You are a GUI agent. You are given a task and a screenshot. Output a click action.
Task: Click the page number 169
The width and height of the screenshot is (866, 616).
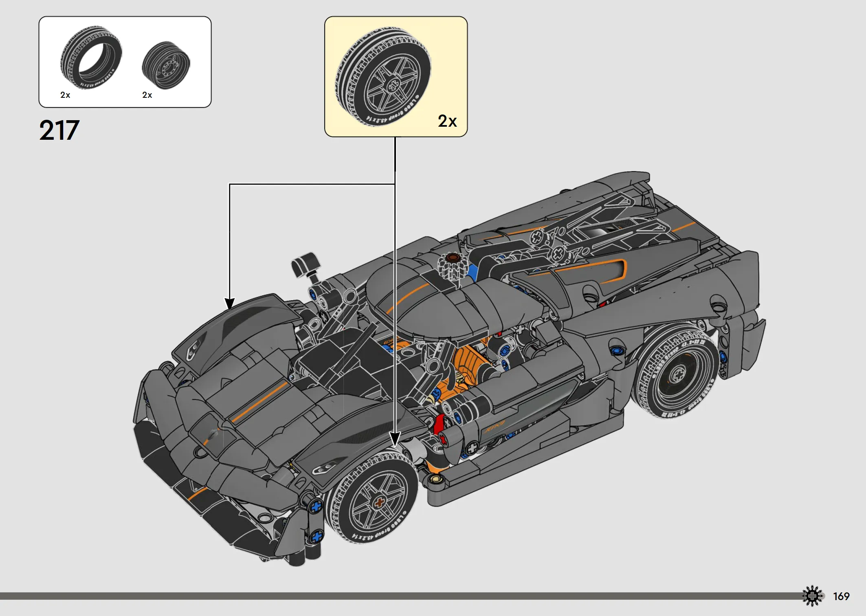[x=841, y=596]
